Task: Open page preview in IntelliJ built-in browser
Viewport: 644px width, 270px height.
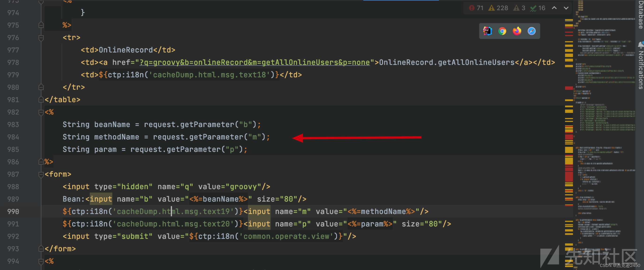Action: click(x=488, y=31)
